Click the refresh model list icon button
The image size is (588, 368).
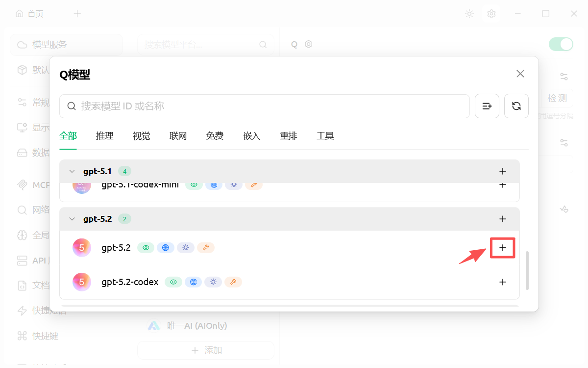tap(516, 106)
